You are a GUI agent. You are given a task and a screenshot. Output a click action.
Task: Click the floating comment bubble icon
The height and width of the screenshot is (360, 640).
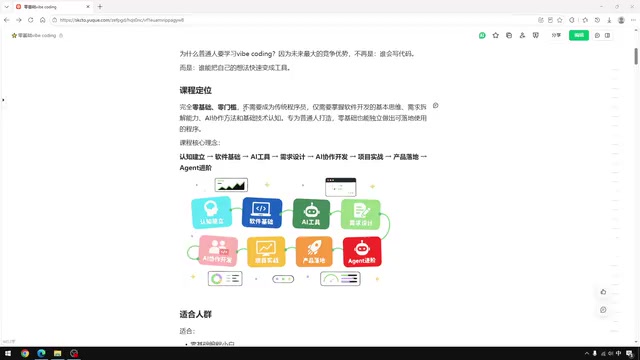pos(603,310)
